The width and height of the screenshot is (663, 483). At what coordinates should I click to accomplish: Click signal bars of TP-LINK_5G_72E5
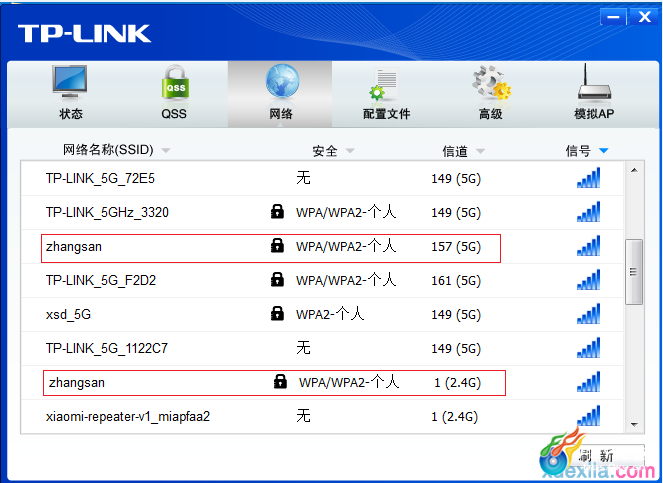click(x=589, y=178)
